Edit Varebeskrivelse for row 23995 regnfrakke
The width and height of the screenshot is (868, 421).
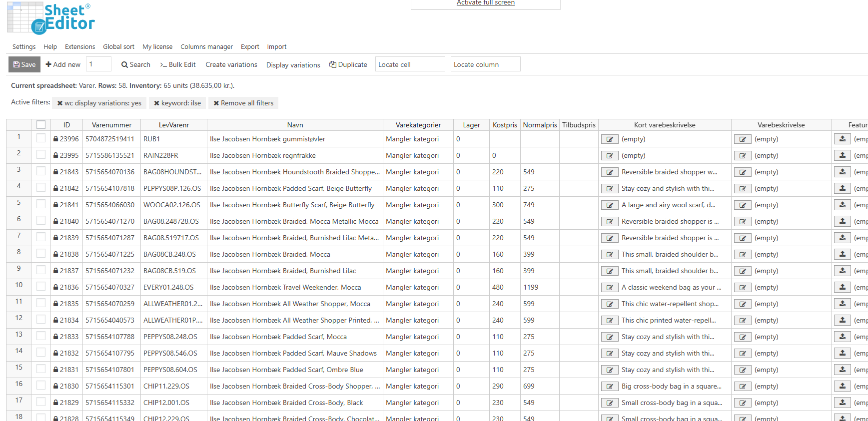click(743, 156)
